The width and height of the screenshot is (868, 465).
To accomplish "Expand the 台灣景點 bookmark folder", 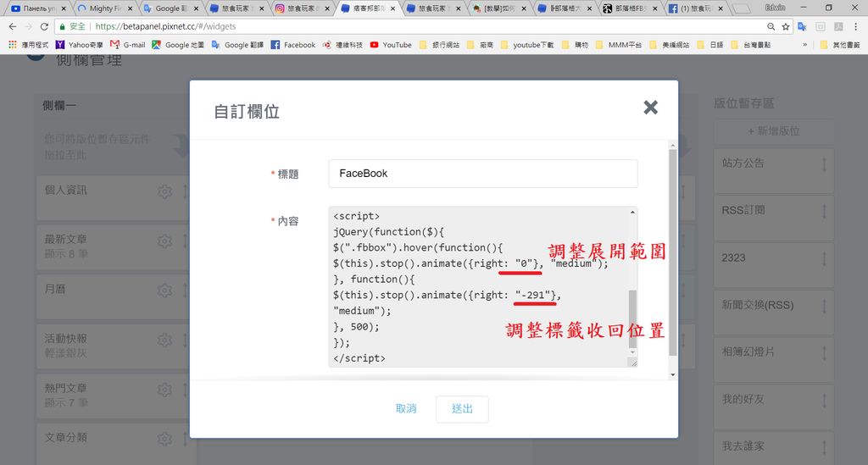I will pos(751,45).
